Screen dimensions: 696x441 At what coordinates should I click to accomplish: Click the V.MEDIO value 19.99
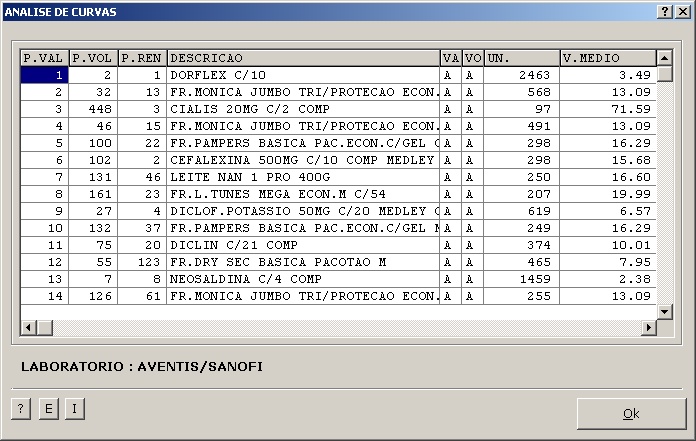[x=631, y=194]
